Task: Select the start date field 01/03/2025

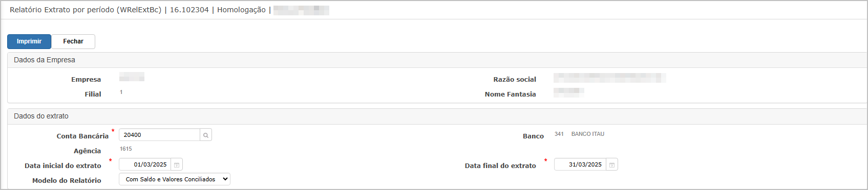Action: (x=145, y=164)
